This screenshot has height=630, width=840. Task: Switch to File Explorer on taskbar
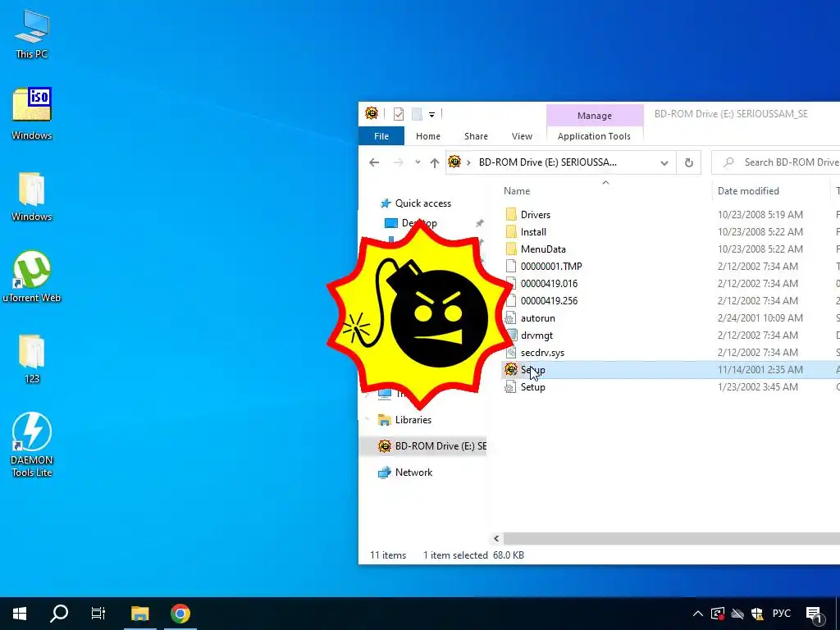click(139, 614)
